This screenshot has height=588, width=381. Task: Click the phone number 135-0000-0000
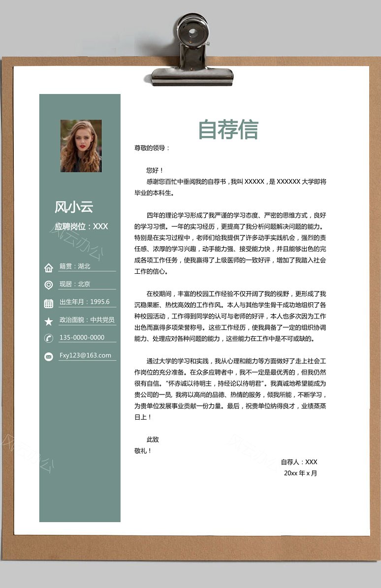coord(82,337)
